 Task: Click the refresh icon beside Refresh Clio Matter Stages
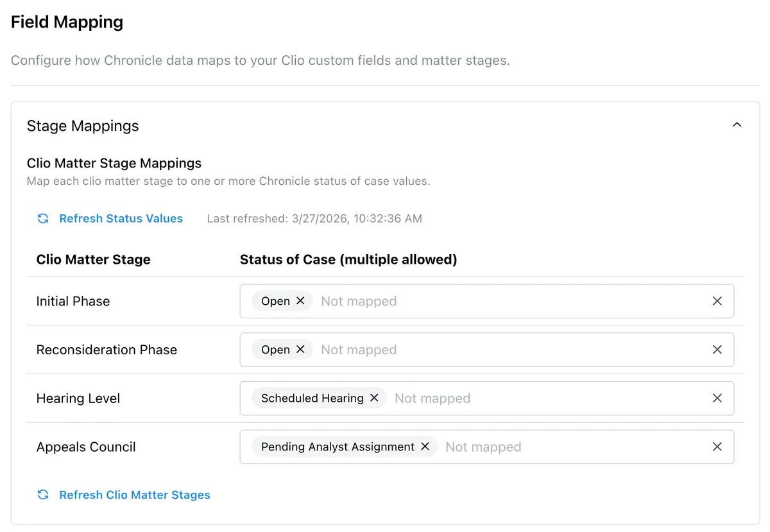pyautogui.click(x=42, y=495)
